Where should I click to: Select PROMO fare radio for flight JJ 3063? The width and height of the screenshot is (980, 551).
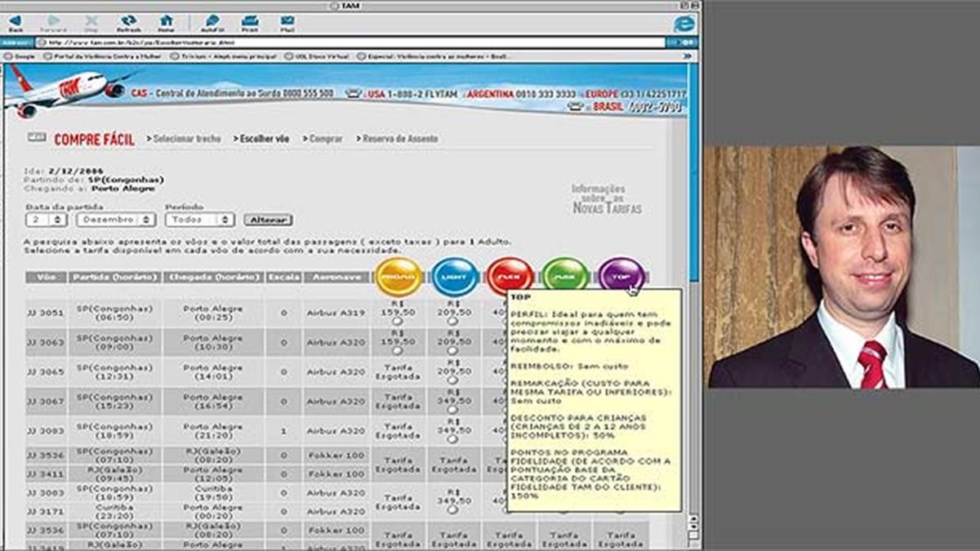pos(398,351)
